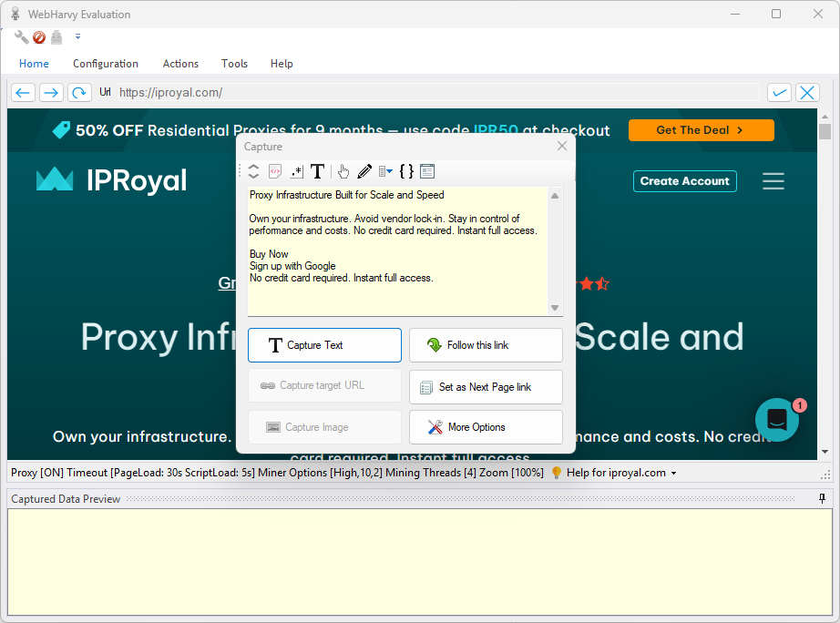Expand the Help for iproyal.com dropdown
Screen dimensions: 840x623
point(674,474)
